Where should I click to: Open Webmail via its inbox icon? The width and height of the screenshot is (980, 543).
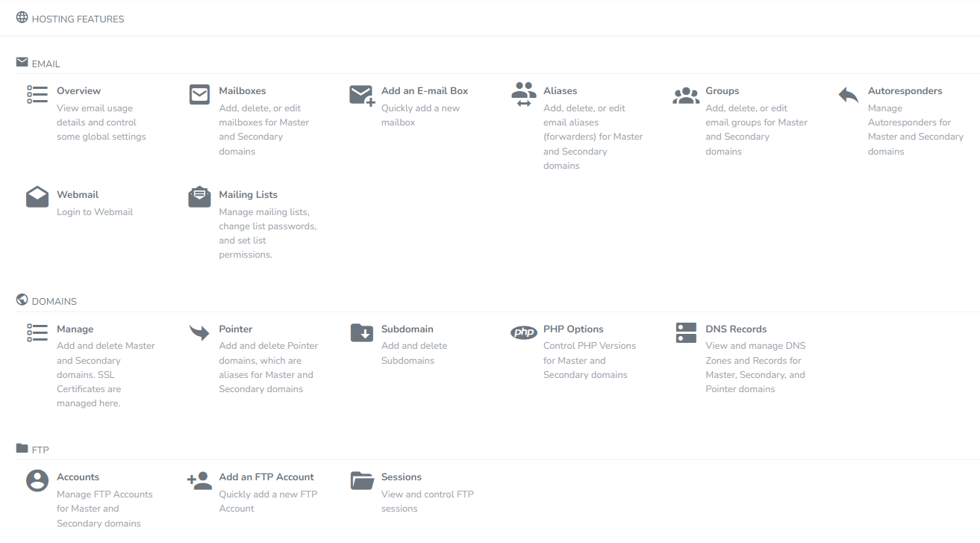click(37, 196)
